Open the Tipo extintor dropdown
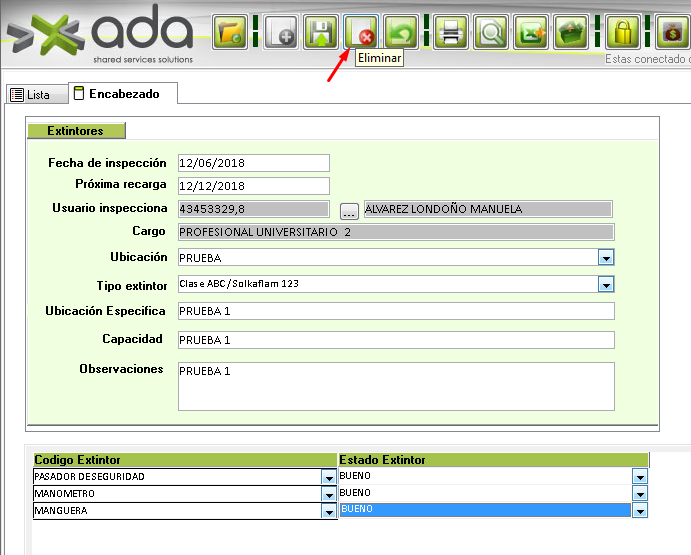Viewport: 691px width, 555px height. click(x=605, y=285)
